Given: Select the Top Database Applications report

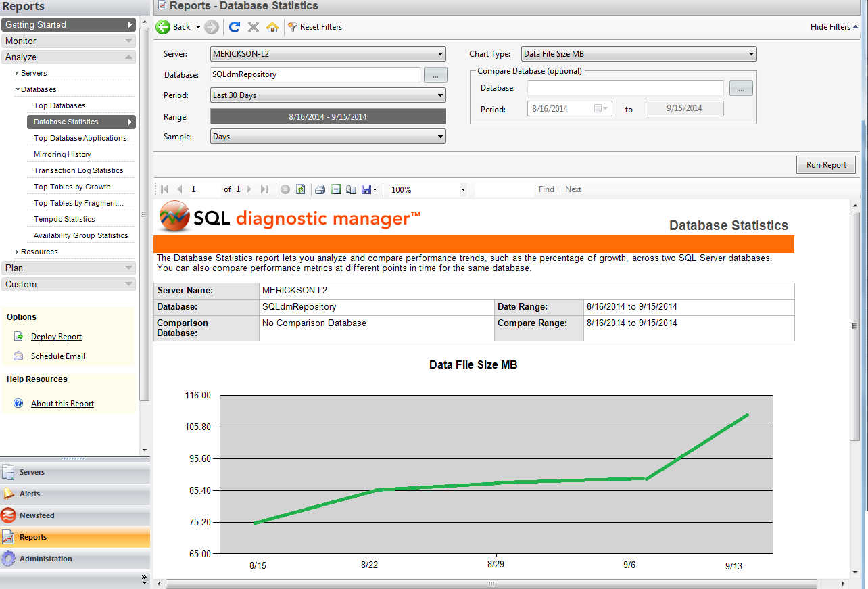Looking at the screenshot, I should click(81, 138).
